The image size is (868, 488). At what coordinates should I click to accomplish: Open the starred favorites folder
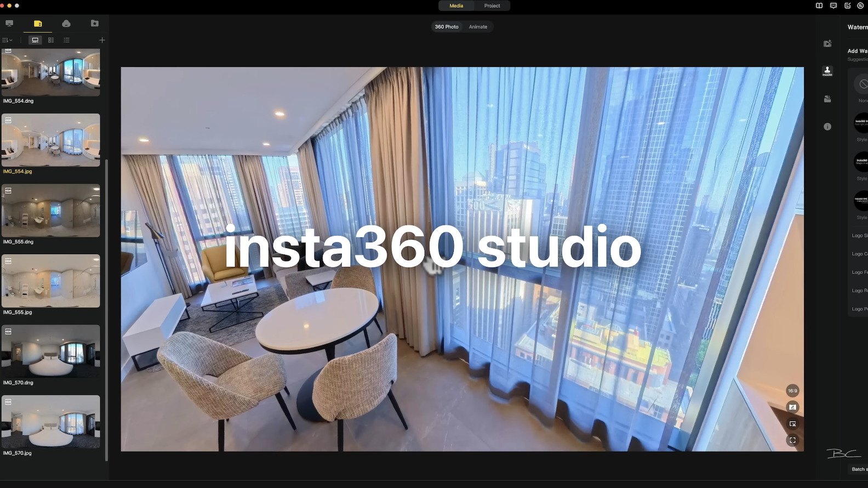[95, 24]
